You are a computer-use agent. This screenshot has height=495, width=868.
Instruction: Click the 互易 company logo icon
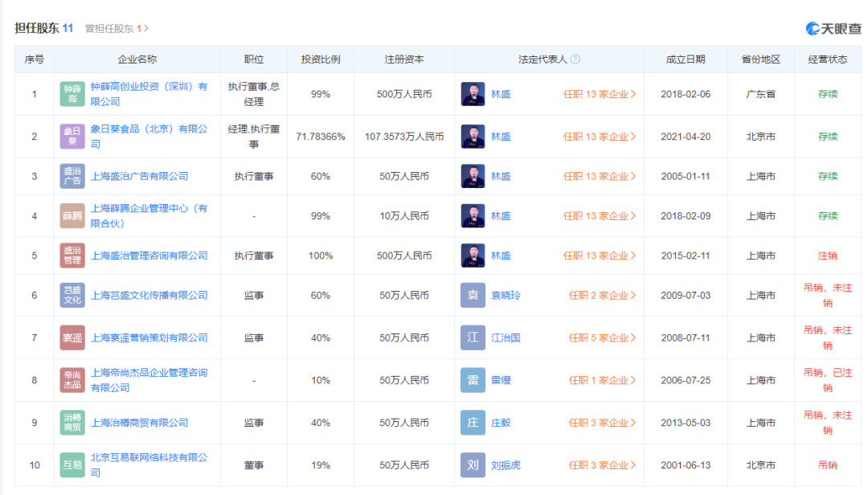click(72, 465)
